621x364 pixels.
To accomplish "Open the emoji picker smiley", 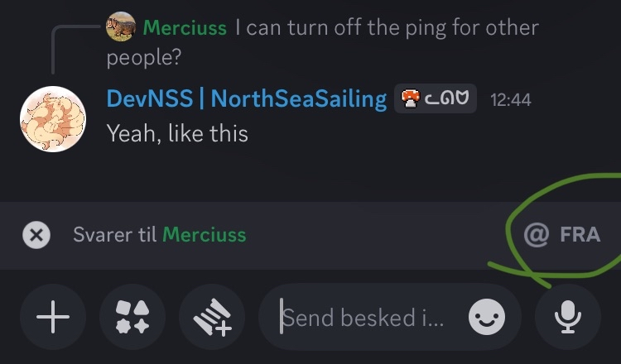I will click(487, 317).
